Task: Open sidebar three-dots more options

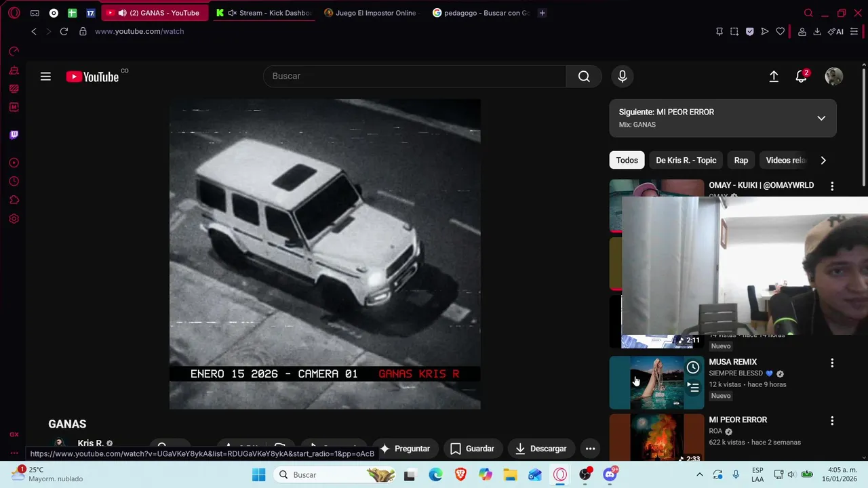Action: point(14,453)
